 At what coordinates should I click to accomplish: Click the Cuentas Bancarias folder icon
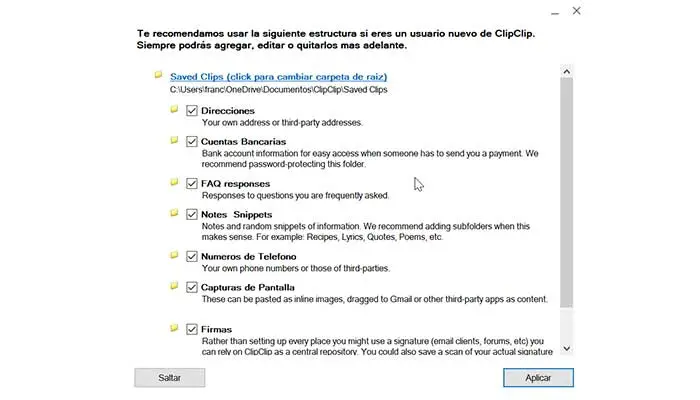[x=174, y=141]
